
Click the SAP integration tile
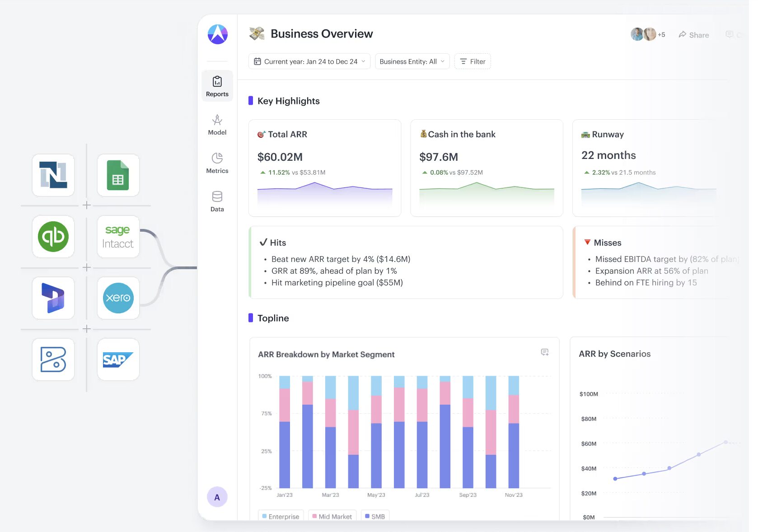click(x=118, y=359)
